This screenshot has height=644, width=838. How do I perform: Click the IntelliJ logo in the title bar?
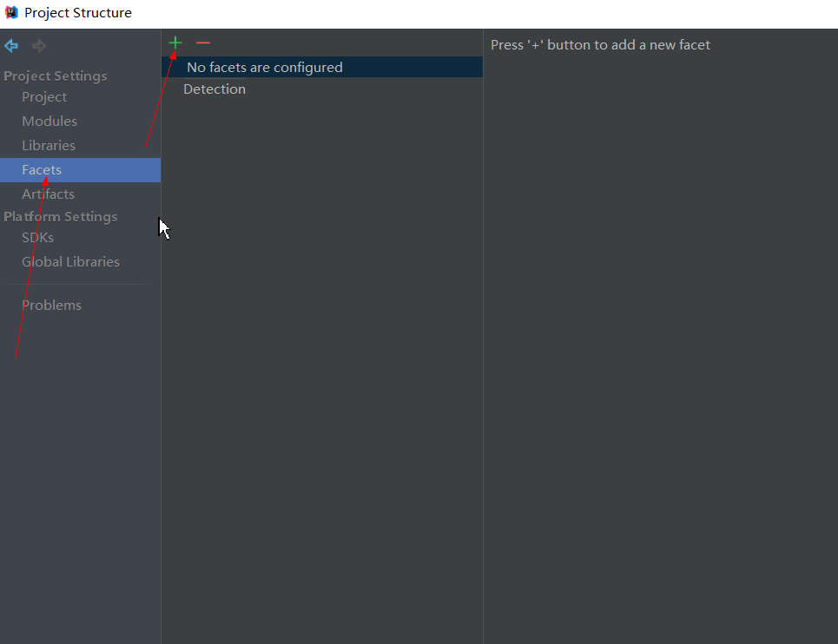[11, 12]
